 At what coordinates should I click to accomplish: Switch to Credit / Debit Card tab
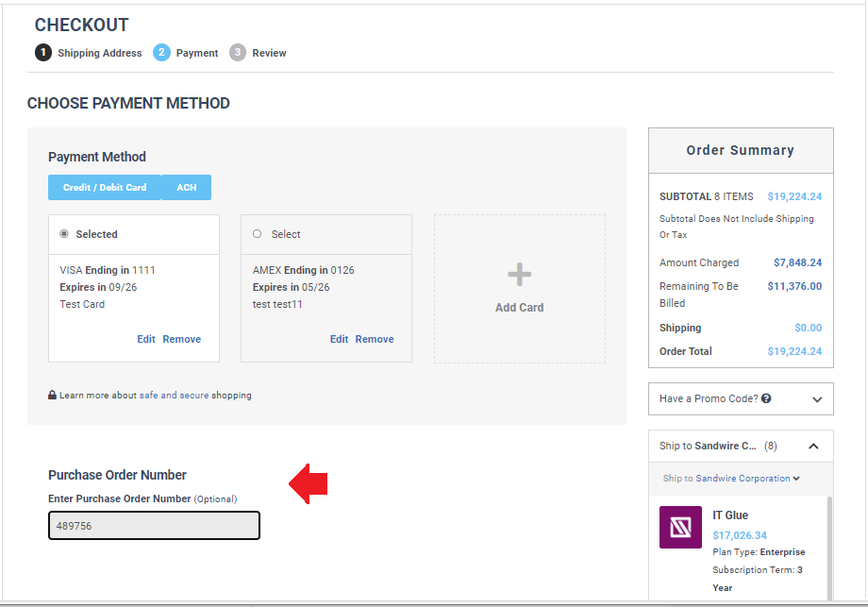click(105, 188)
